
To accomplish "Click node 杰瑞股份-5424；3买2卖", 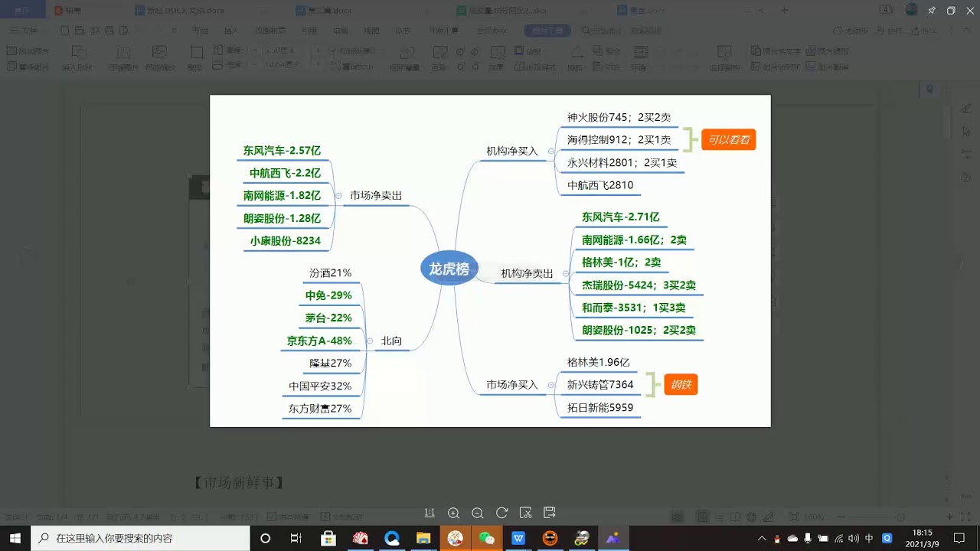I will tap(639, 285).
